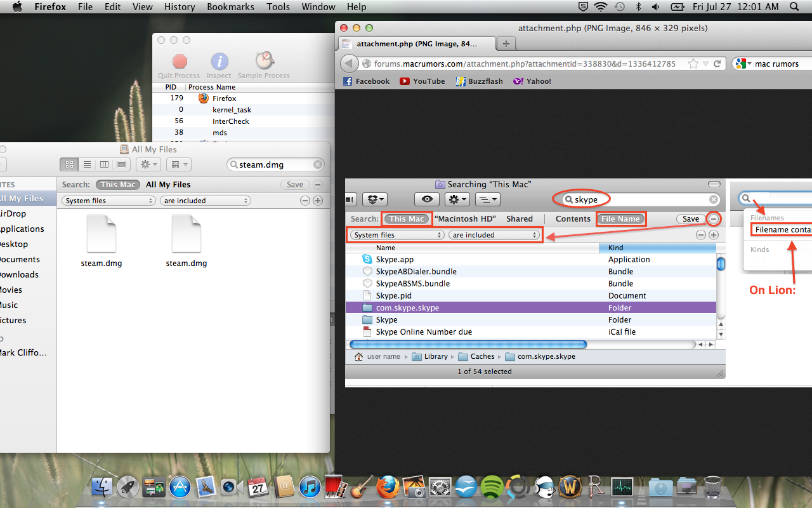Sort Activity Monitor by PID column
This screenshot has width=812, height=508.
point(170,87)
